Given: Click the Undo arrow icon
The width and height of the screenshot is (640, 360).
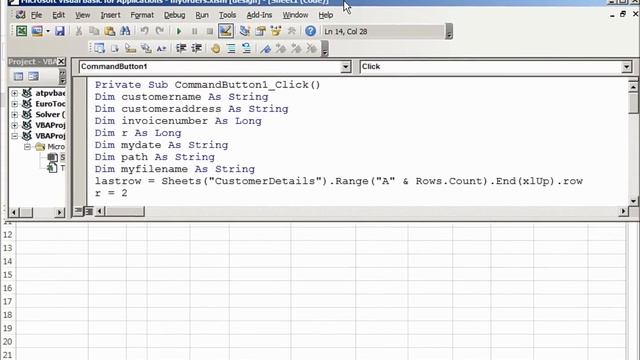Looking at the screenshot, I should 144,31.
